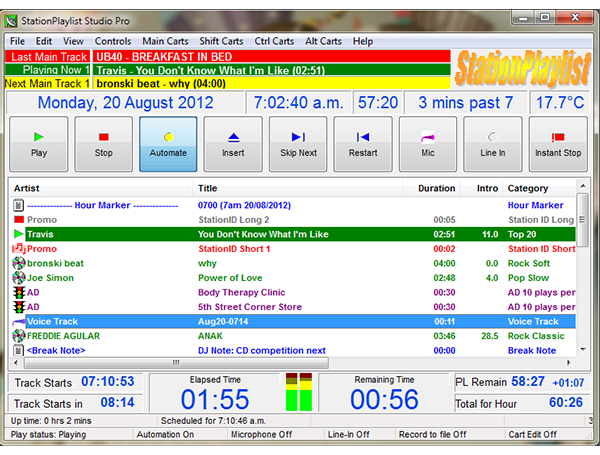Click the disc icon beside Joe Simon

click(x=19, y=278)
